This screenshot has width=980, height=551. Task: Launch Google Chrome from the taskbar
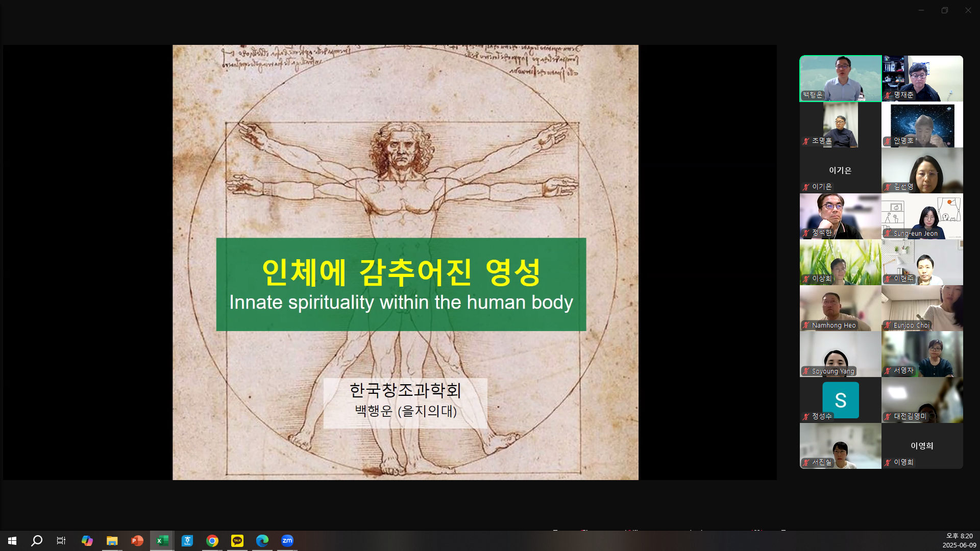point(212,541)
